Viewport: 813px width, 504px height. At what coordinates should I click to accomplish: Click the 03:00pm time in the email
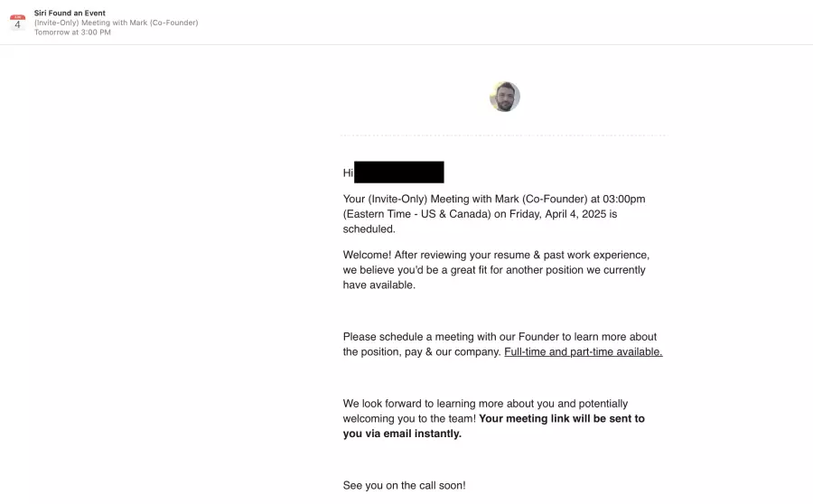coord(623,199)
